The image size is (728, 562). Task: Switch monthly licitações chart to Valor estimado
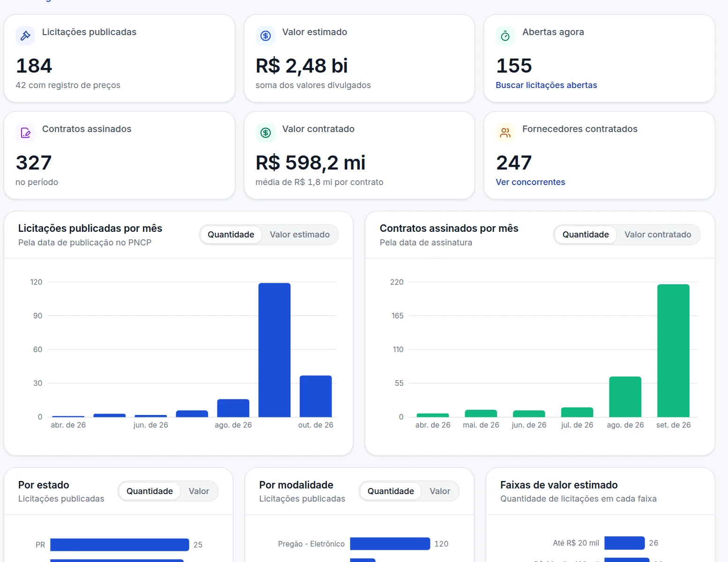[300, 235]
